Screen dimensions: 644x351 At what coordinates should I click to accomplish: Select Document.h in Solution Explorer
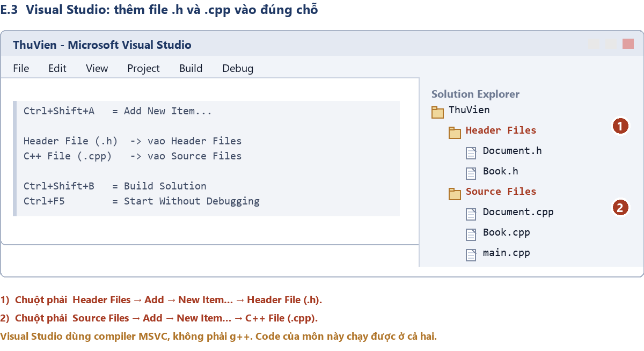click(512, 151)
